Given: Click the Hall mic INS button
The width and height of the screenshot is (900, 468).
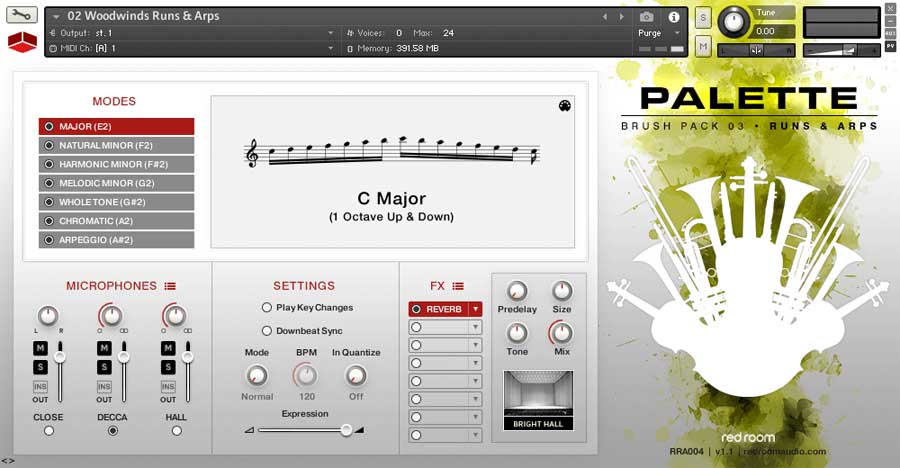Looking at the screenshot, I should tap(168, 386).
